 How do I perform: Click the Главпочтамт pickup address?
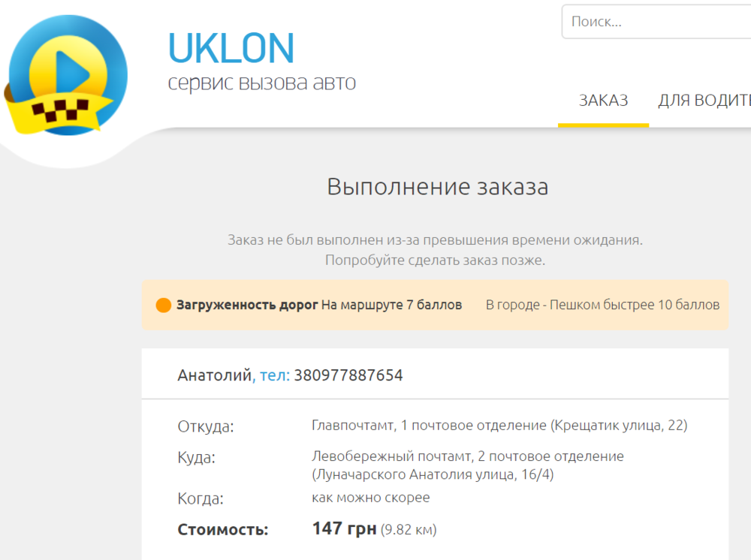(x=499, y=426)
